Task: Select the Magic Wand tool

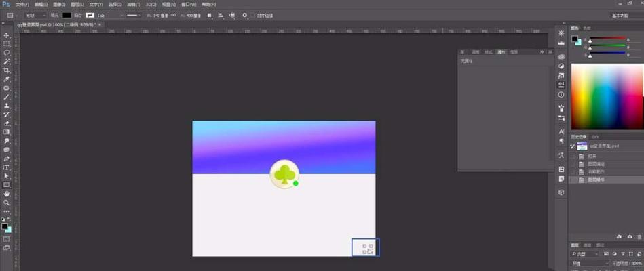Action: [x=6, y=62]
